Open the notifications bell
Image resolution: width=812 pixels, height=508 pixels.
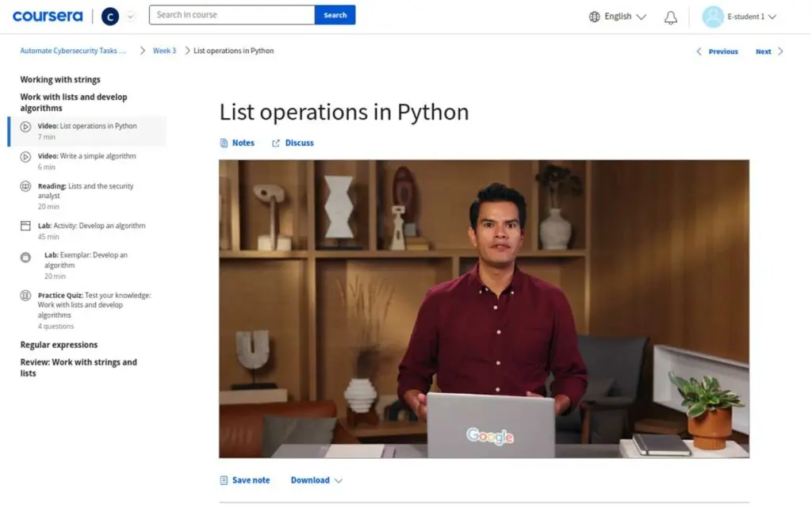tap(671, 17)
